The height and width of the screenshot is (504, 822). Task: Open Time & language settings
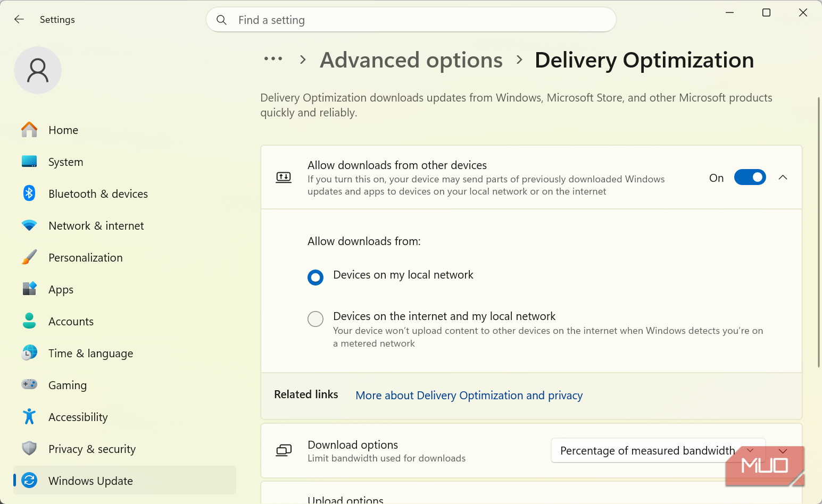click(x=125, y=353)
